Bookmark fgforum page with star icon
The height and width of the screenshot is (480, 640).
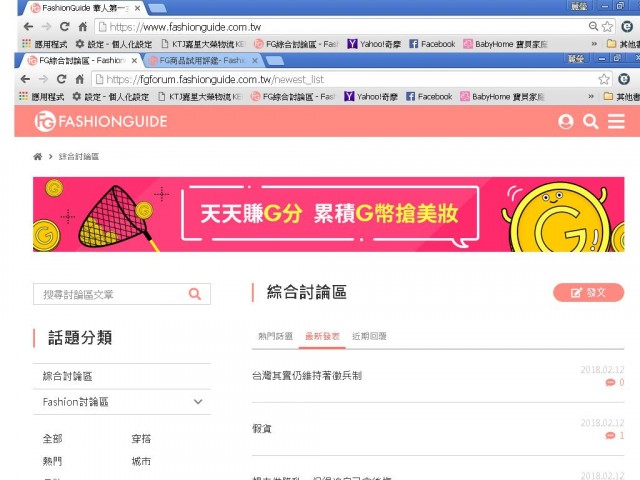pyautogui.click(x=604, y=79)
